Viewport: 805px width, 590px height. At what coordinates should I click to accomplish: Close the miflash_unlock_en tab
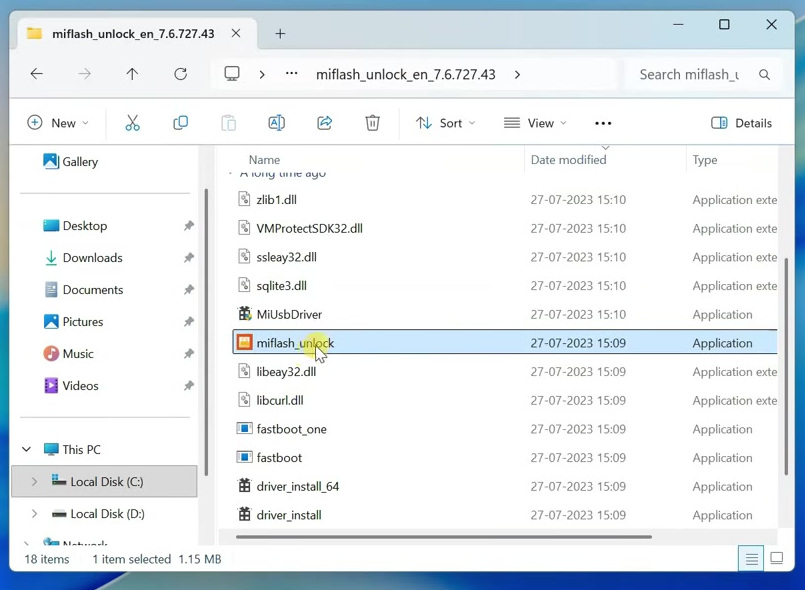point(236,33)
